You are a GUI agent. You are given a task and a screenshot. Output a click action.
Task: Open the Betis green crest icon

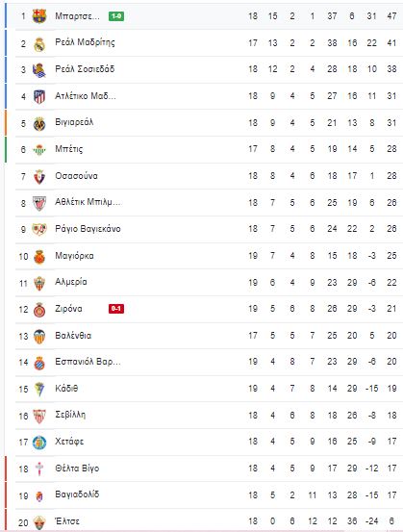tap(39, 150)
